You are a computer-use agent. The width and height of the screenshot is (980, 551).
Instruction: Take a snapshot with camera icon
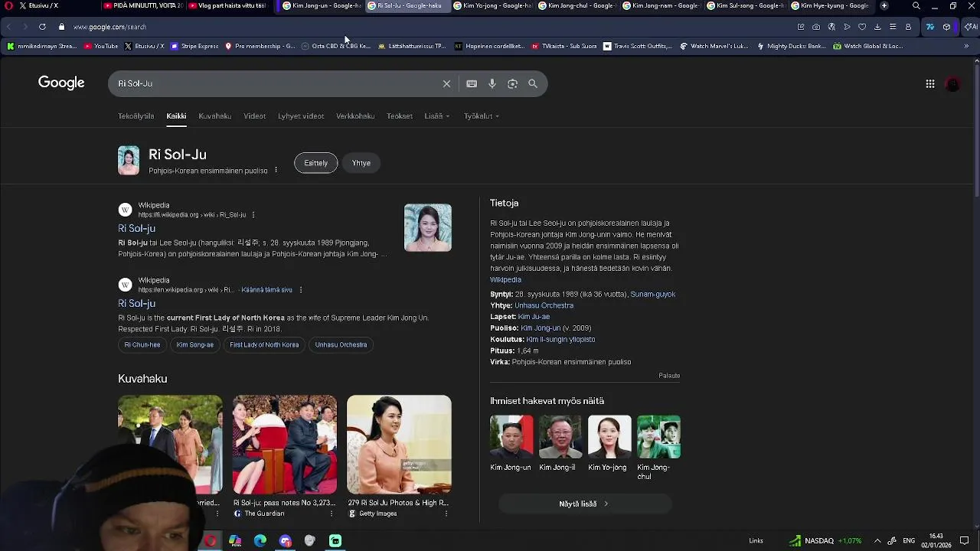coord(816,27)
